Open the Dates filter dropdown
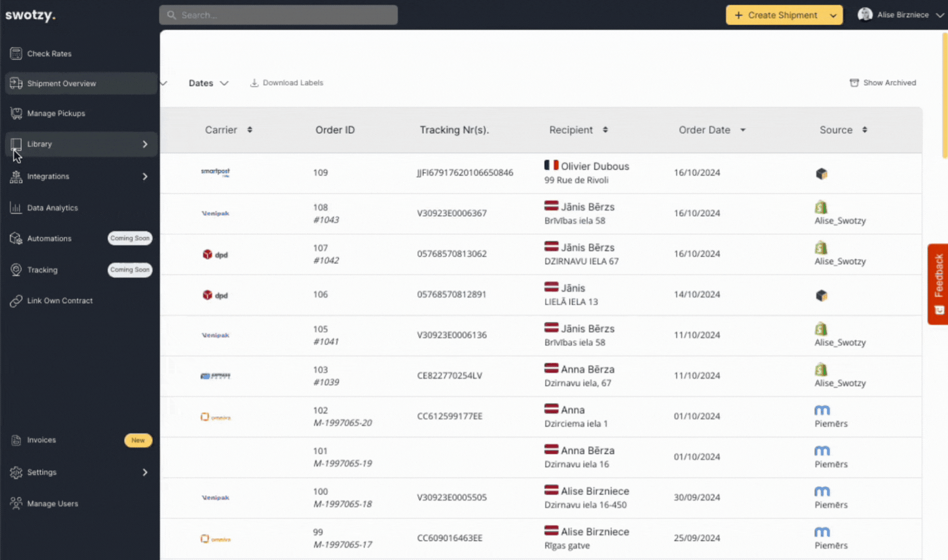 coord(208,83)
